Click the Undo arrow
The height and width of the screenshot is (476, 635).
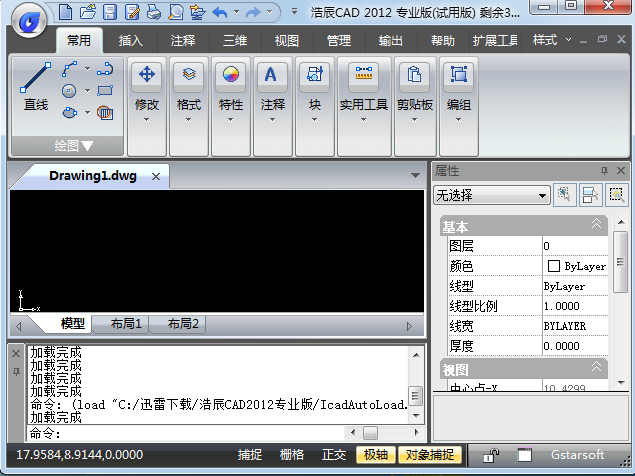[x=220, y=12]
